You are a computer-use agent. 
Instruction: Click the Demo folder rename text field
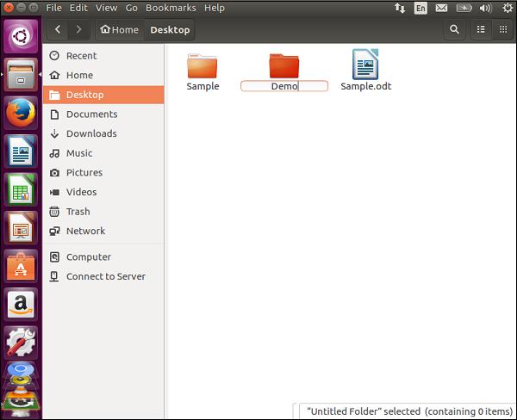[283, 86]
